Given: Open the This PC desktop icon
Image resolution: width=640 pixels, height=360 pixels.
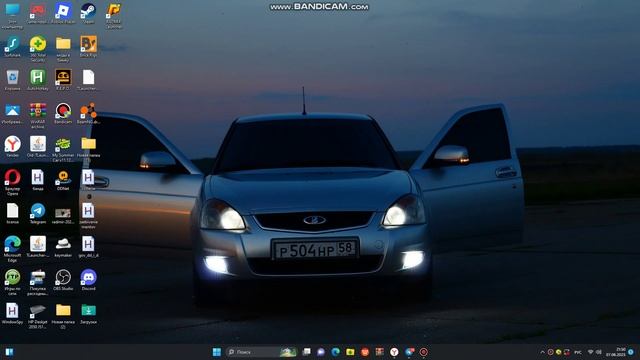Looking at the screenshot, I should point(12,15).
